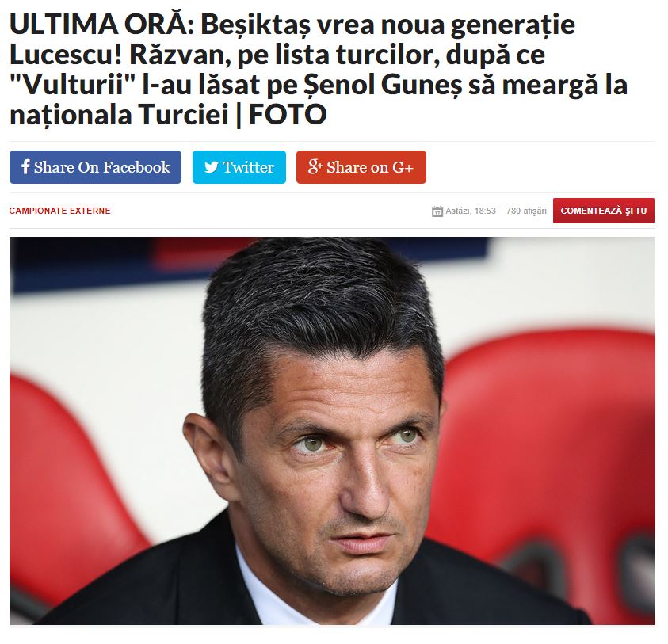Tweet the article via the Twitter label
This screenshot has width=668, height=644.
(248, 167)
